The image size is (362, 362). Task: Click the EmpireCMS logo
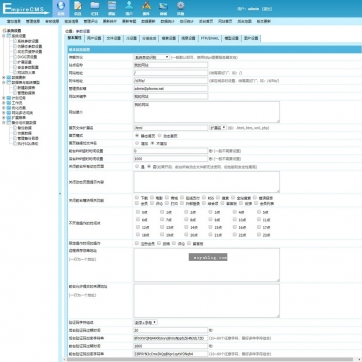tap(24, 9)
